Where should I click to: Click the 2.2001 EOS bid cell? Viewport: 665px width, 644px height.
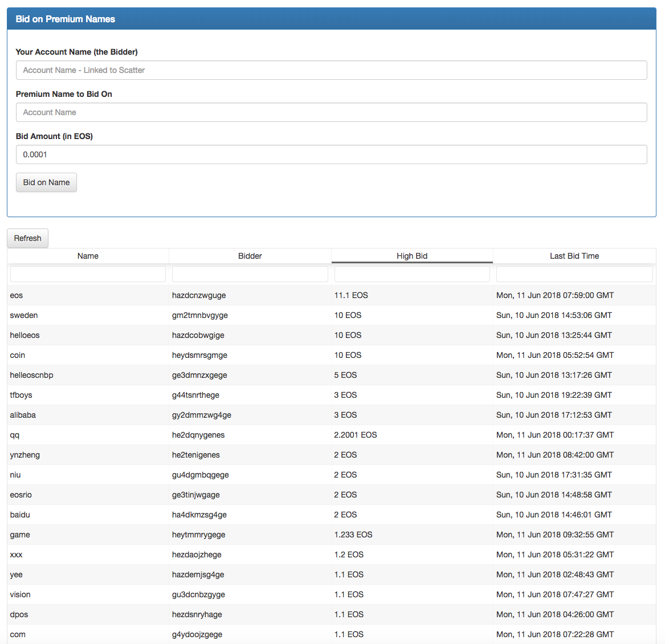356,435
